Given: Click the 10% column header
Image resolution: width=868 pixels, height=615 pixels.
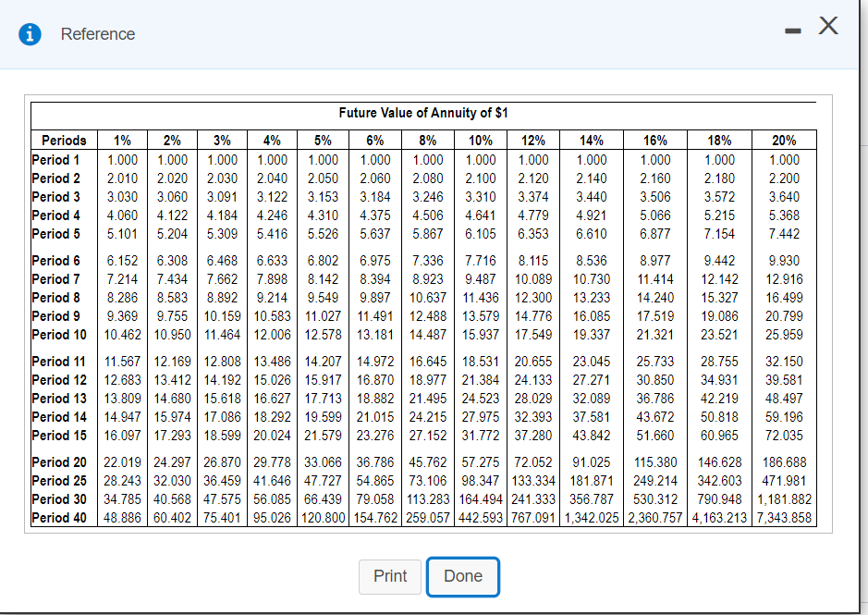Looking at the screenshot, I should [481, 141].
